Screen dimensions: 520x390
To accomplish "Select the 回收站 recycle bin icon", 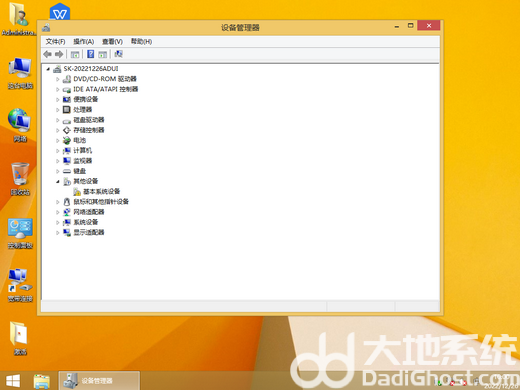I will click(20, 179).
